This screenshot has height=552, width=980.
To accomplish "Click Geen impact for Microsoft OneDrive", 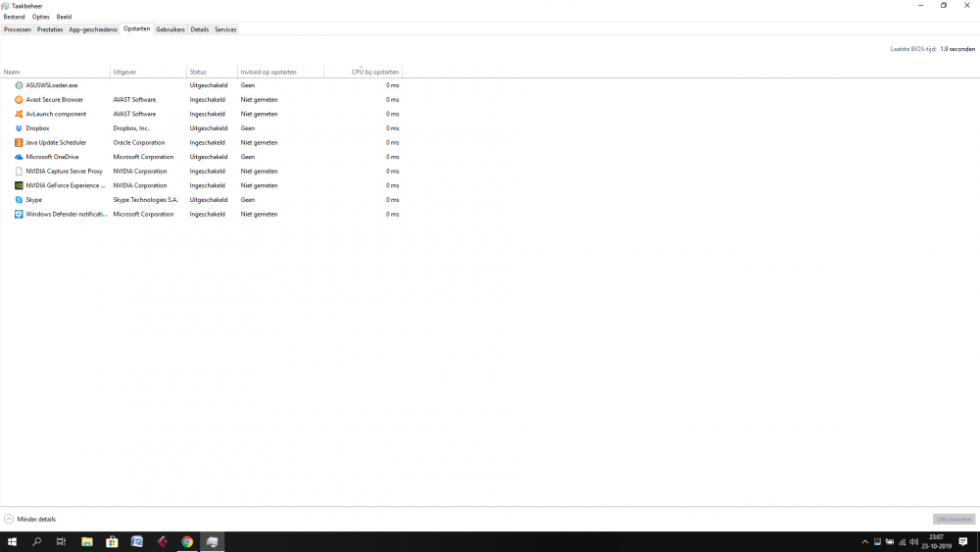I will click(x=248, y=157).
